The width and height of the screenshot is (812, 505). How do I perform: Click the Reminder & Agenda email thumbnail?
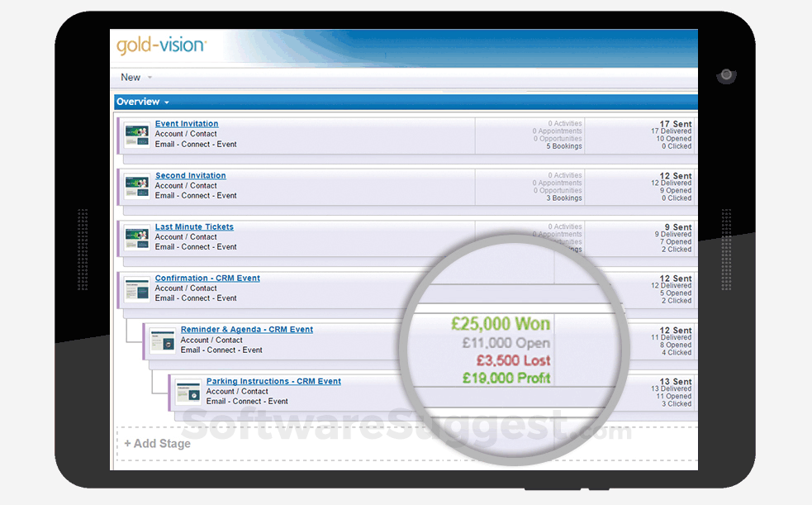(x=164, y=340)
